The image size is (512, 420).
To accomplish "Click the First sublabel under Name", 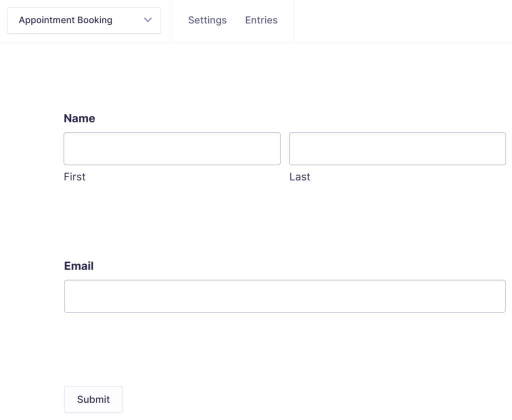I will 74,176.
